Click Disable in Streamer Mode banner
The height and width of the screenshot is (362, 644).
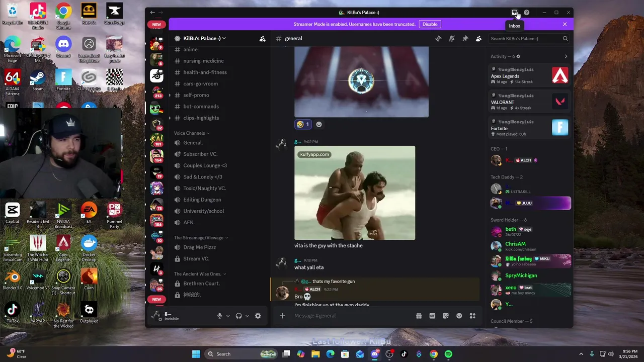[x=430, y=24]
